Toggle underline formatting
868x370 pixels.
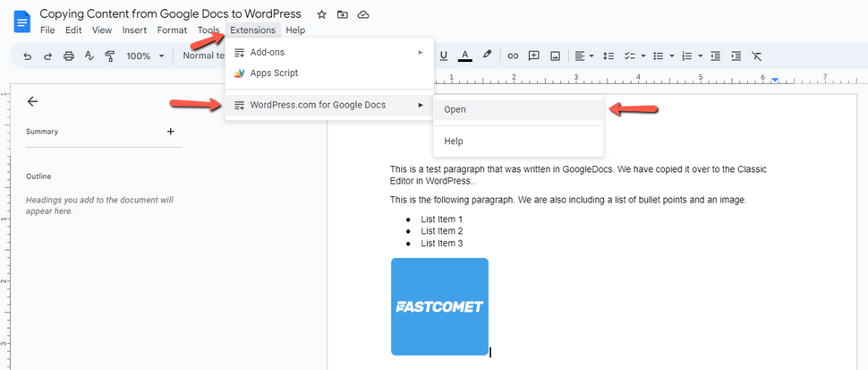[444, 56]
